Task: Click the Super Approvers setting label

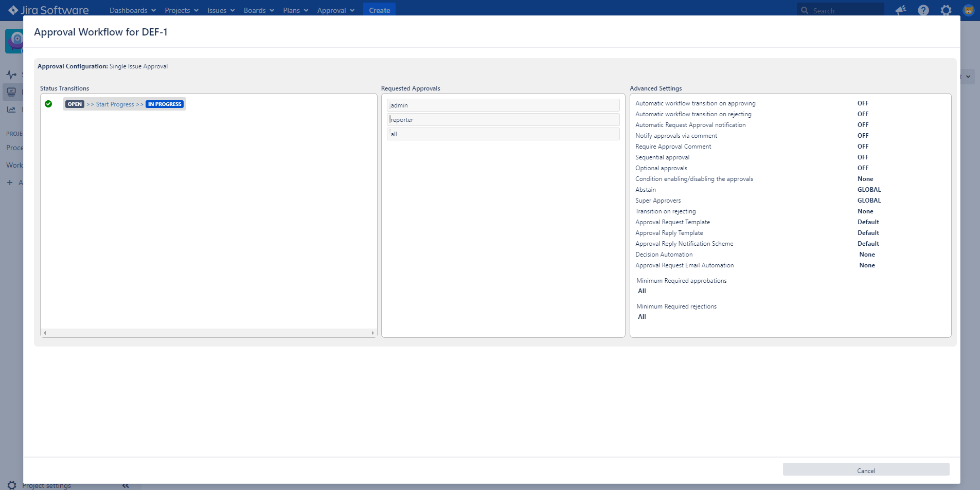Action: [658, 201]
